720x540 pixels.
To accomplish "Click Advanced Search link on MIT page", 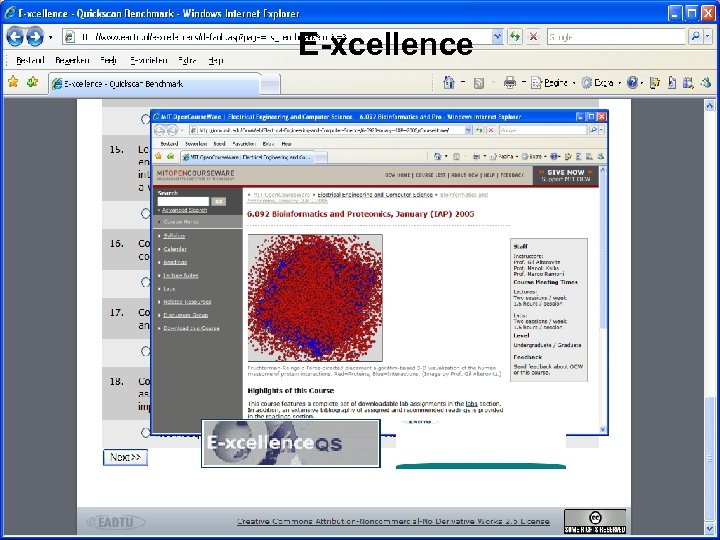I will point(185,210).
